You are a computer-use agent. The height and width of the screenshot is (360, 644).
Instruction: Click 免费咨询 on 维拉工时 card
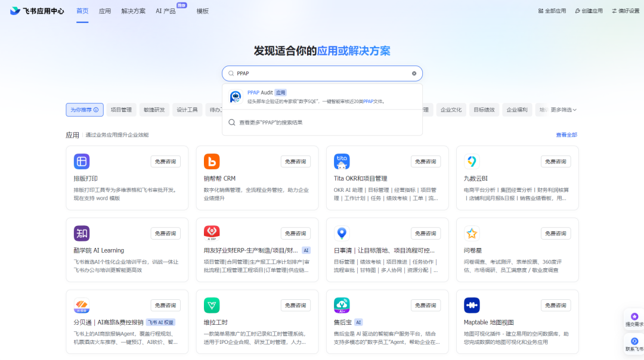[x=296, y=305]
